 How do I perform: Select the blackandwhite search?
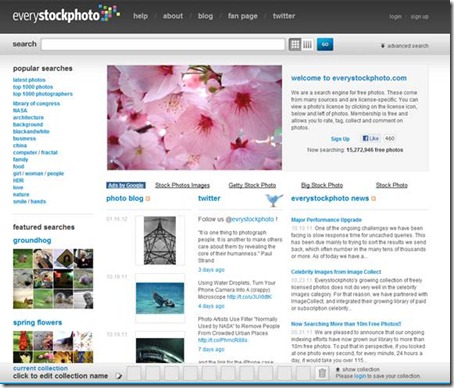31,132
